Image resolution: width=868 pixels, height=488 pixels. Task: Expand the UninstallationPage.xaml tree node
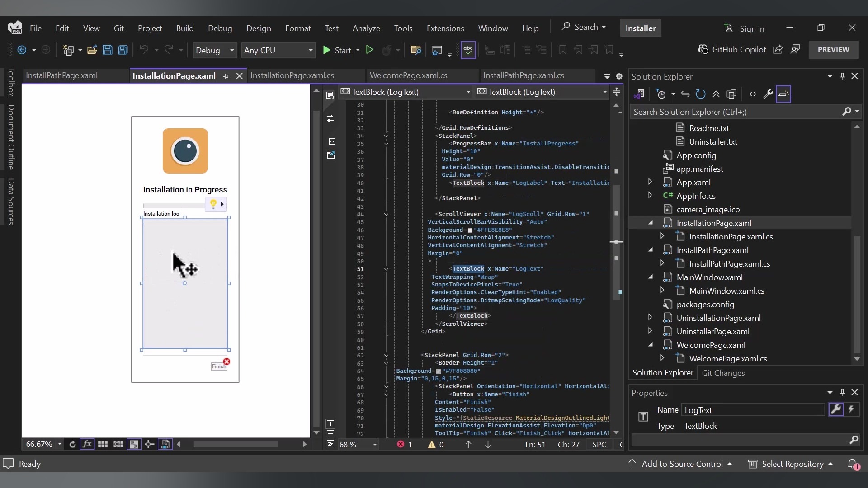pyautogui.click(x=650, y=318)
